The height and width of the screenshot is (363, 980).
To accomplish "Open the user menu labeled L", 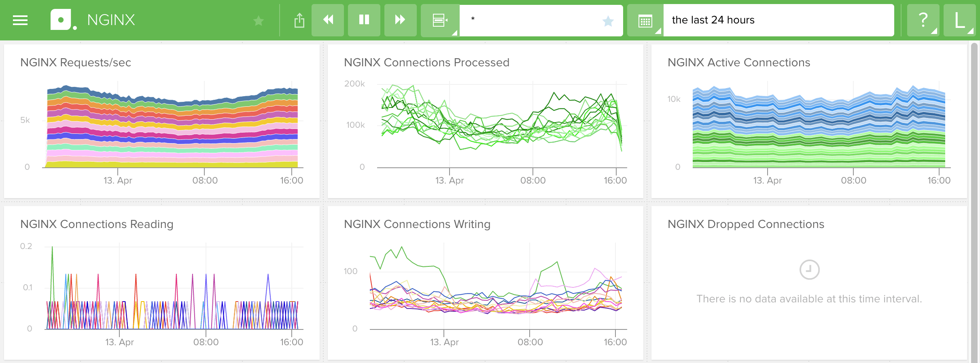I will pyautogui.click(x=959, y=20).
